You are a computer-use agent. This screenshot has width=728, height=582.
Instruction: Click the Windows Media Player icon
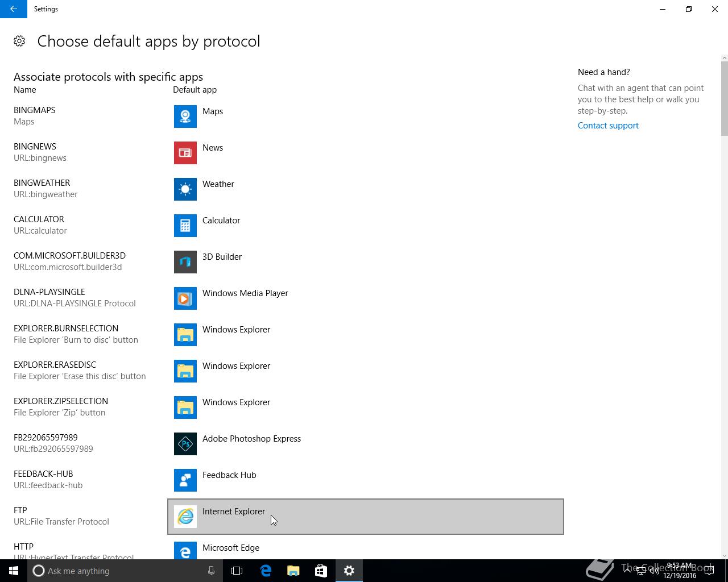(x=185, y=298)
